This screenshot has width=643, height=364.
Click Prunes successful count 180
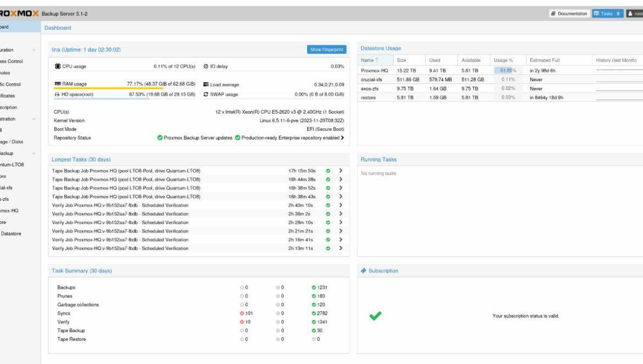pos(318,296)
